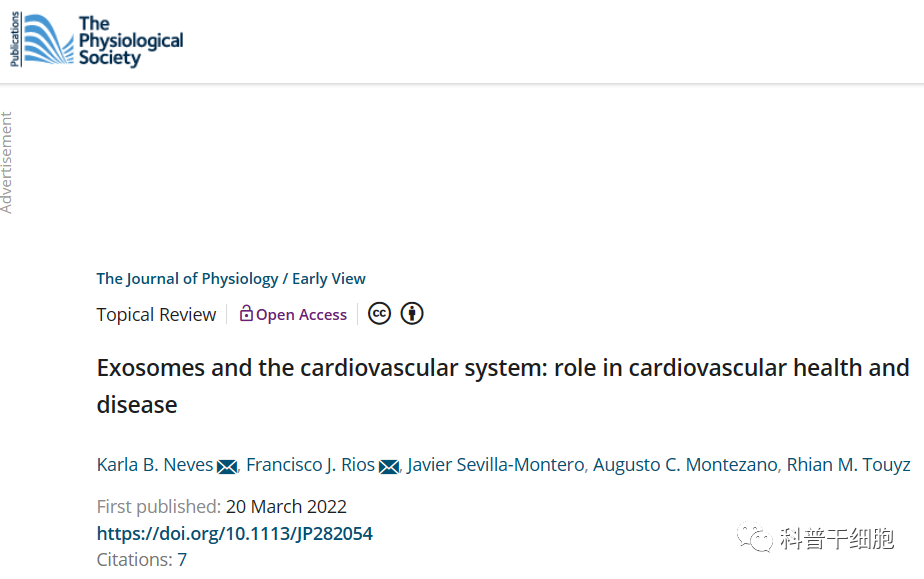Screen dimensions: 924x579
Task: Click the Creative Commons CC icon
Action: [379, 314]
